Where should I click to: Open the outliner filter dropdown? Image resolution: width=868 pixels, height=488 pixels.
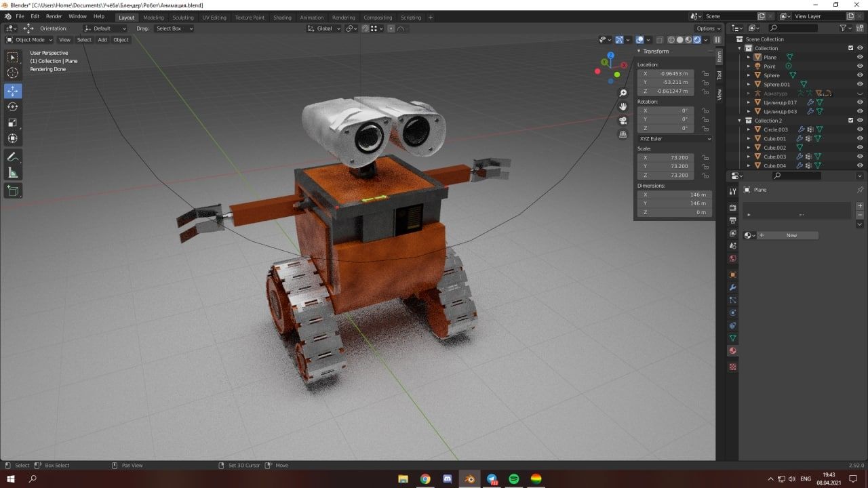click(846, 28)
